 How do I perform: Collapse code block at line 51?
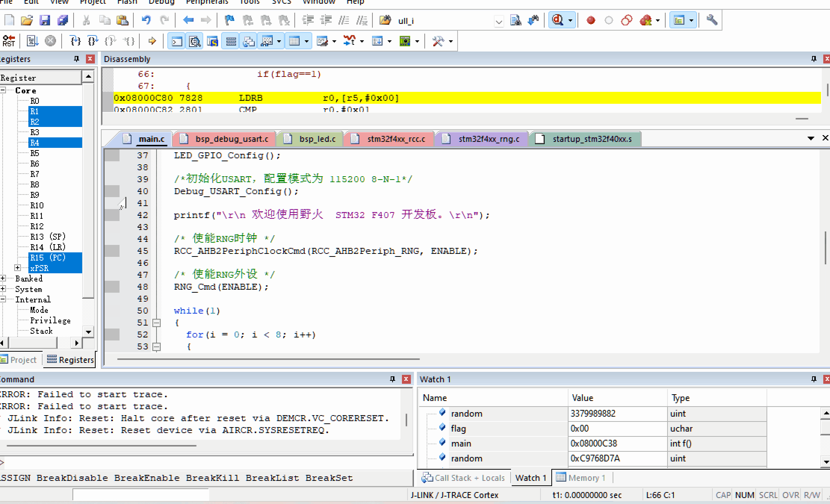coord(157,323)
